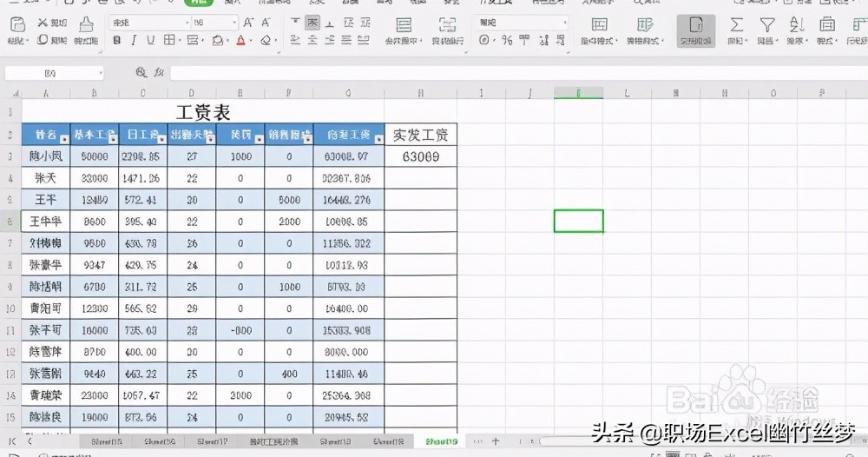Toggle the highlighted middle vertical align button
This screenshot has width=868, height=457.
pos(312,23)
